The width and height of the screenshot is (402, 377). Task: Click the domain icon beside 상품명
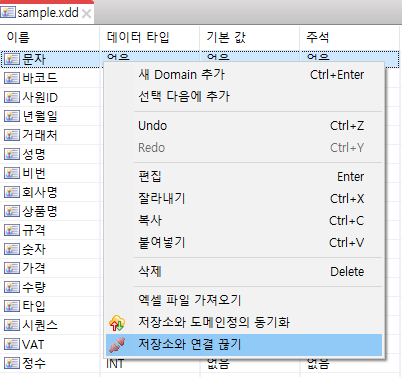pyautogui.click(x=12, y=211)
